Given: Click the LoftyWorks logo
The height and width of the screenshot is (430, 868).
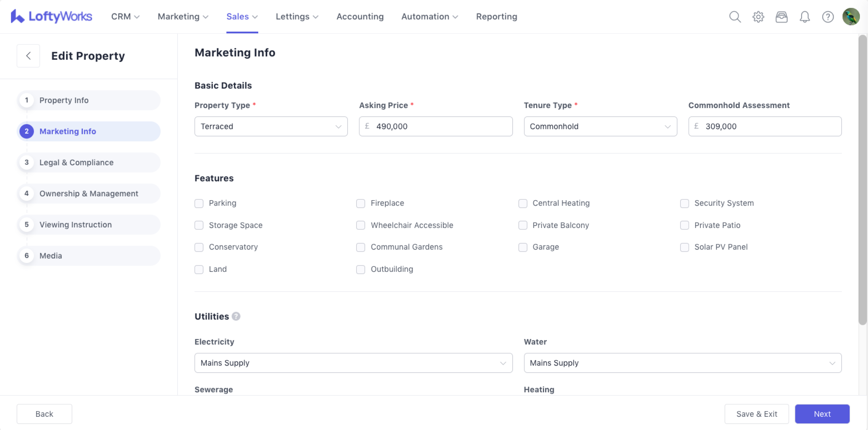Looking at the screenshot, I should point(51,16).
